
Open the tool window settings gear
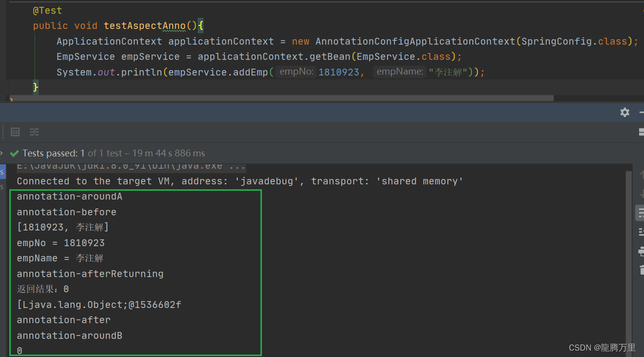pos(624,112)
